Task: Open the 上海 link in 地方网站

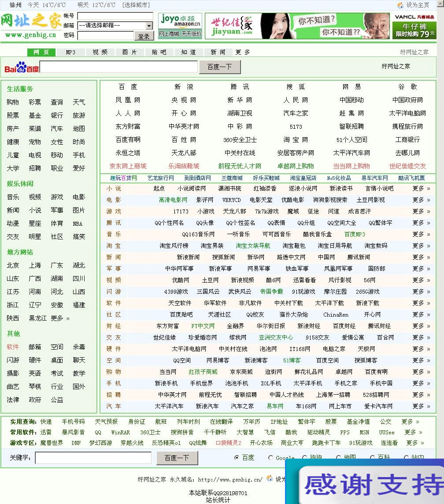Action: [x=35, y=265]
